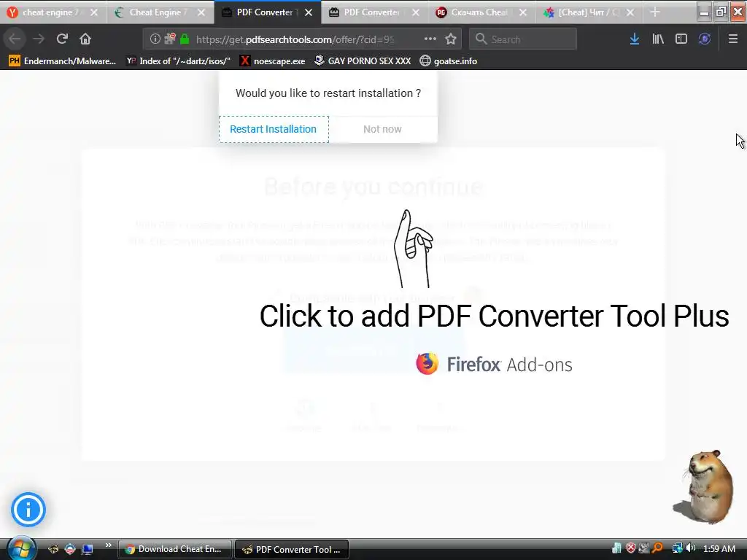This screenshot has height=560, width=747.
Task: Switch to the Скачать Cheat tab
Action: click(479, 12)
